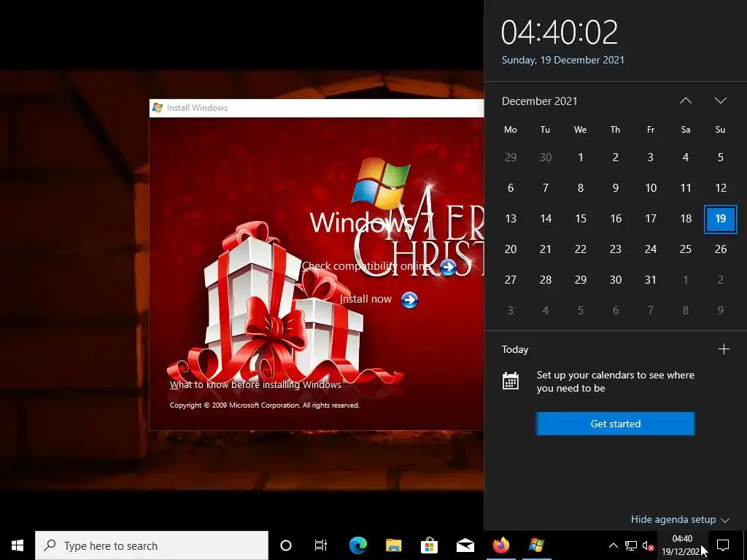Select 10 December in the calendar
The image size is (747, 560).
click(x=650, y=187)
